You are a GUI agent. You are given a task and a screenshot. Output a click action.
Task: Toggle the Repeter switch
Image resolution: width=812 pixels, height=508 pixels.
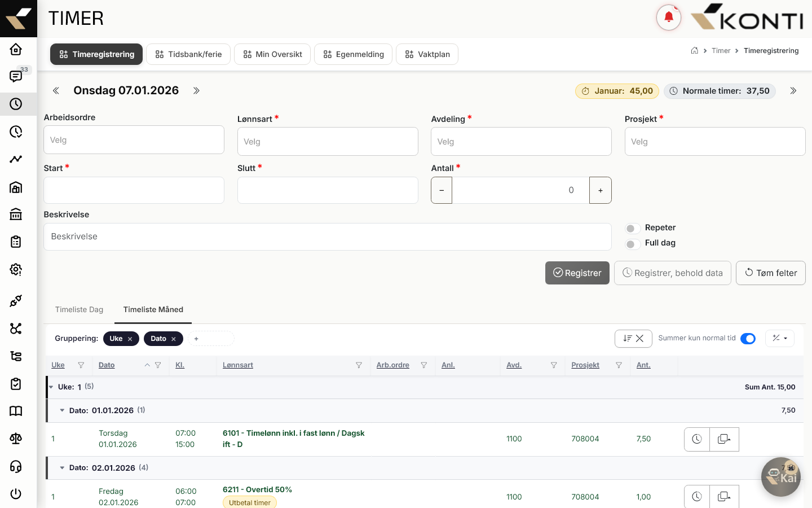(x=632, y=229)
